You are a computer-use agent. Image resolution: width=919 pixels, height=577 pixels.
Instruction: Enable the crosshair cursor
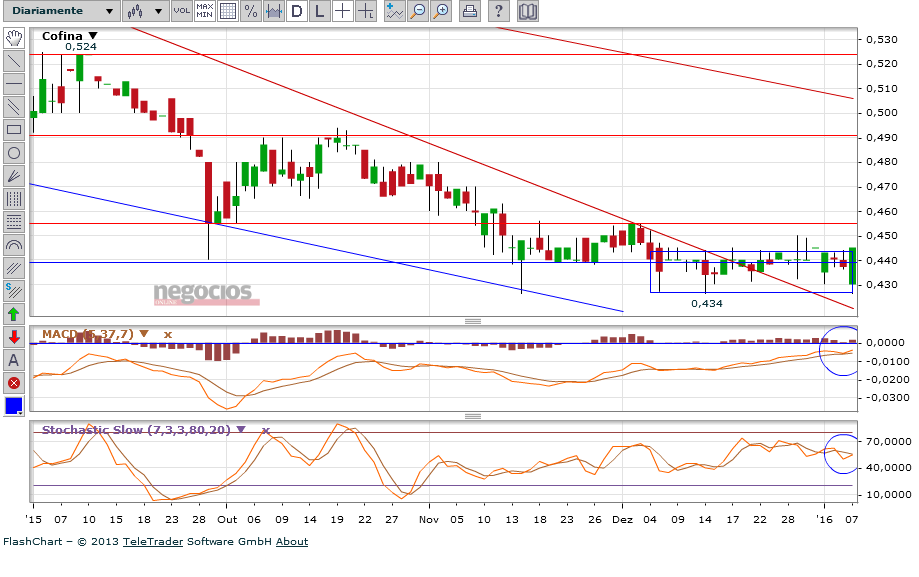[x=342, y=11]
